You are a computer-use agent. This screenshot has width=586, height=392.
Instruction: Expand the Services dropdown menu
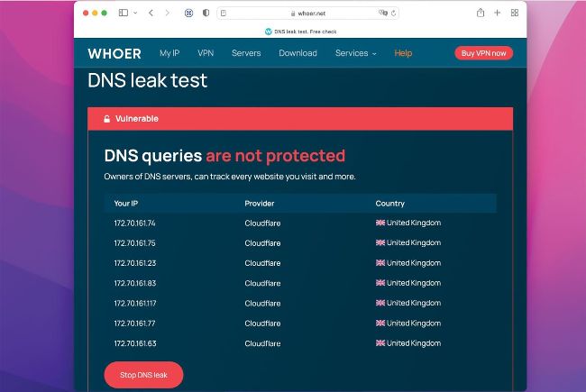355,53
